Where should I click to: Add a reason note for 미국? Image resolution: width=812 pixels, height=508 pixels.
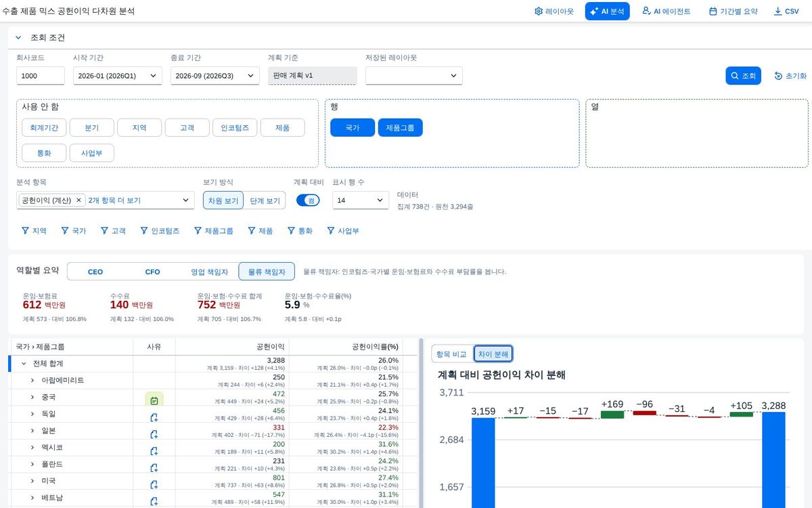154,485
